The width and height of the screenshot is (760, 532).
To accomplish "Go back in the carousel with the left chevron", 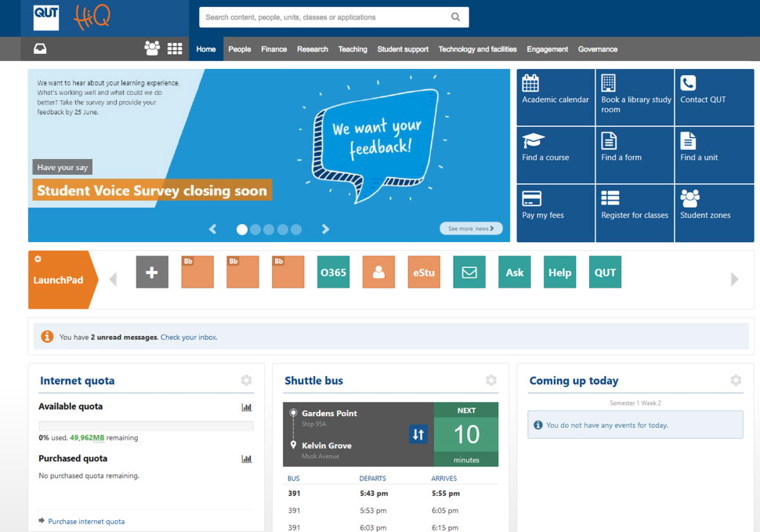I will pos(212,230).
